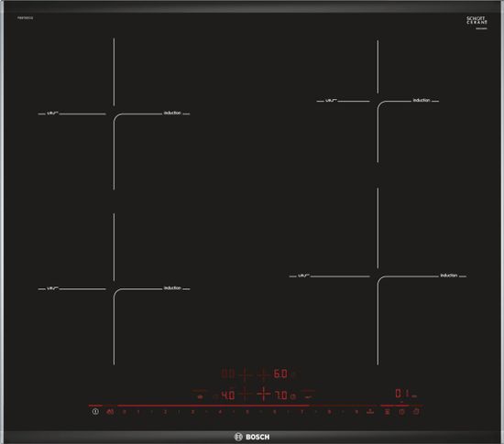Click the SCHOTT CERAN logo

coord(477,20)
